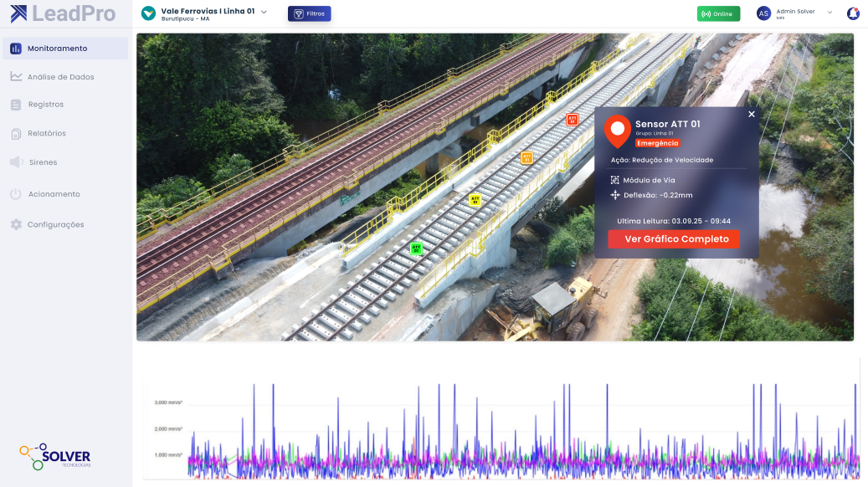
Task: Select the green ATT sensor marker
Action: pyautogui.click(x=416, y=249)
